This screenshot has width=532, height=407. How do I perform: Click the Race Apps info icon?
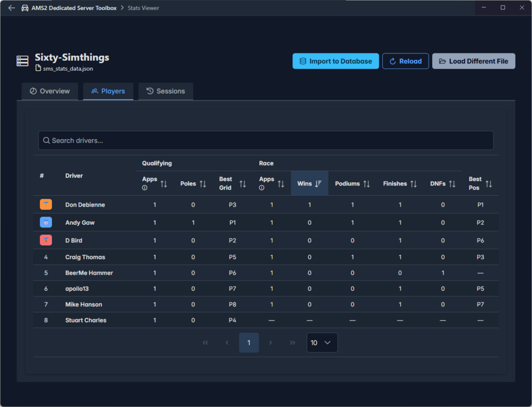tap(262, 188)
